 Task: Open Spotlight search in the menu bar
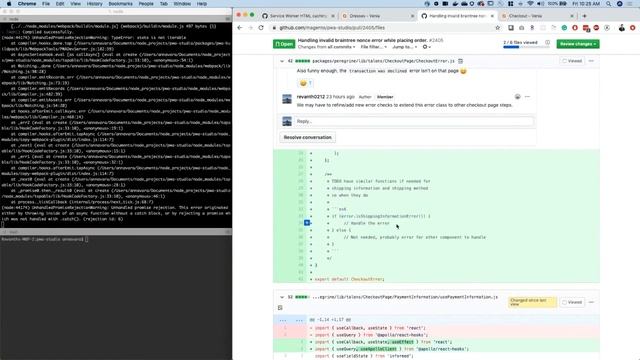click(x=609, y=4)
